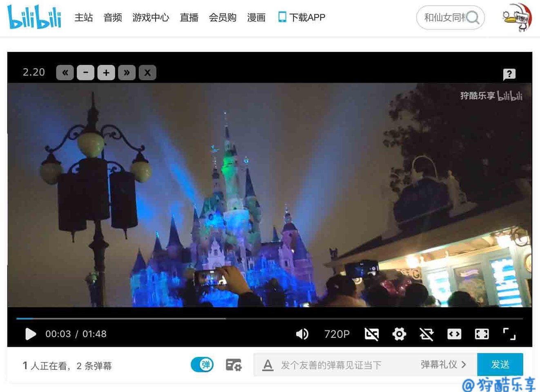Open player settings gear
Screen dimensions: 540x392
399,334
